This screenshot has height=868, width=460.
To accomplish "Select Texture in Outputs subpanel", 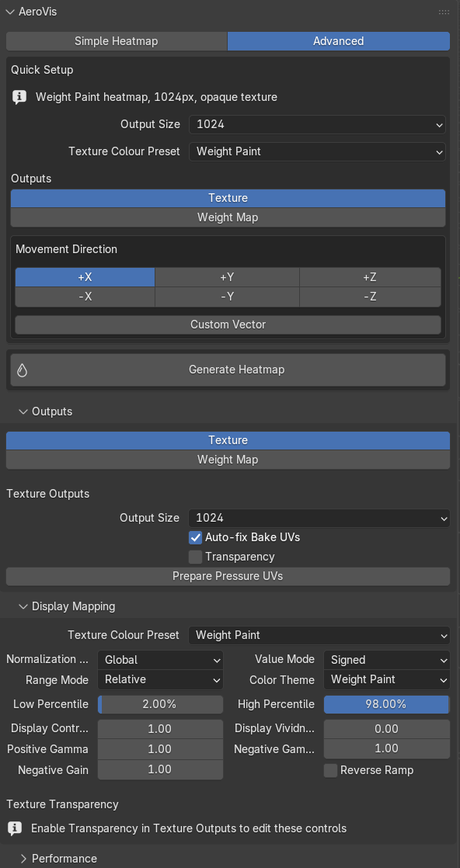I will 228,440.
